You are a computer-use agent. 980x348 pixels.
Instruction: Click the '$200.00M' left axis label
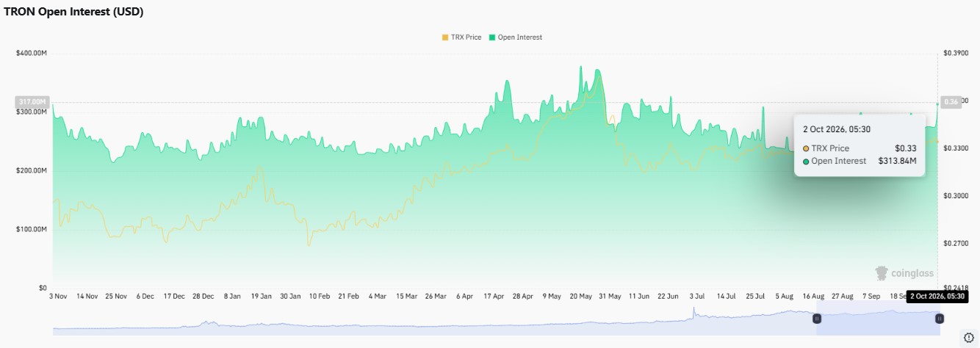click(x=32, y=170)
